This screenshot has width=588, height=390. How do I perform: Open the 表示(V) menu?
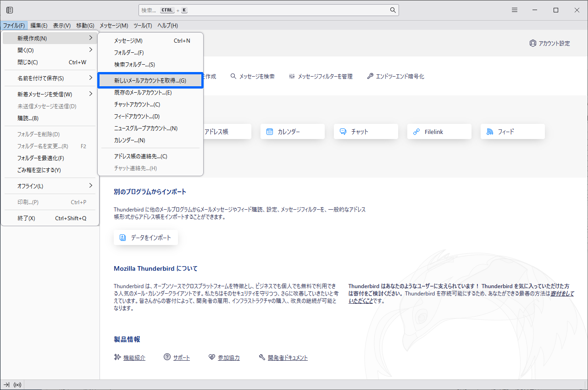(x=62, y=26)
